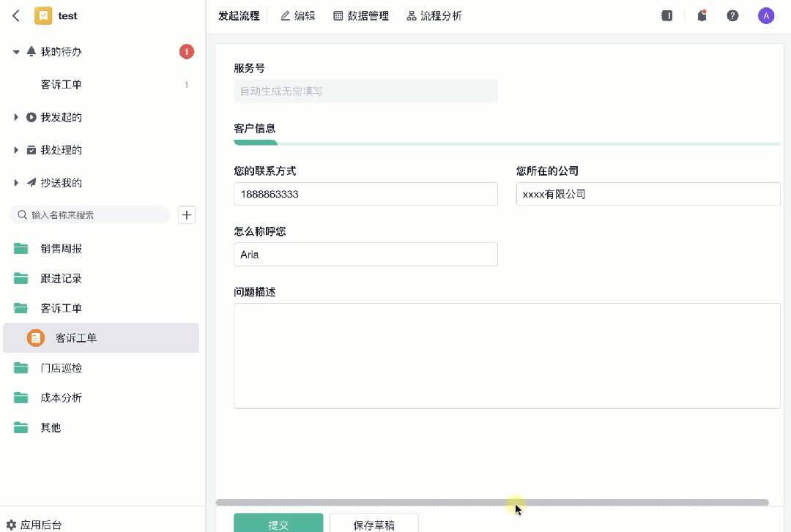Go back using the left arrow icon
The width and height of the screenshot is (791, 532).
[16, 15]
